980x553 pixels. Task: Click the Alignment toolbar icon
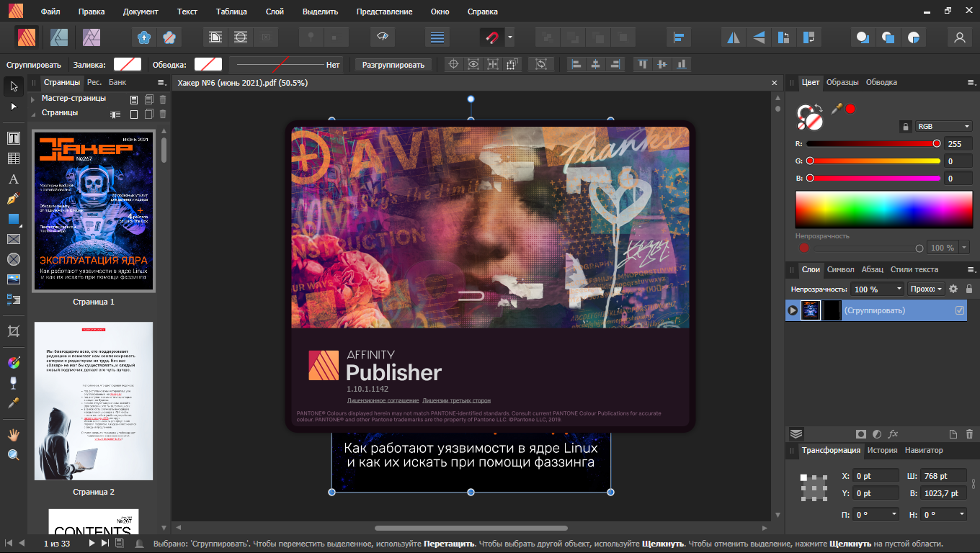tap(678, 37)
